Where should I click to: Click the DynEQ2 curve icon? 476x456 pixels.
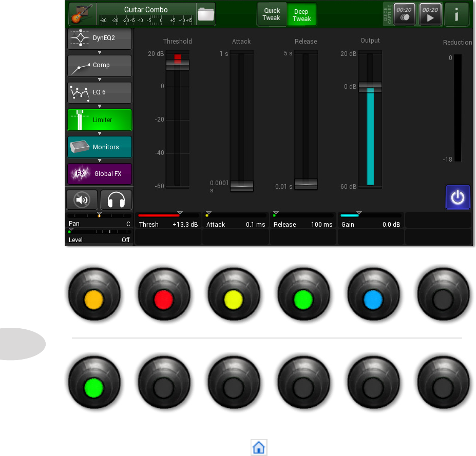click(x=80, y=38)
